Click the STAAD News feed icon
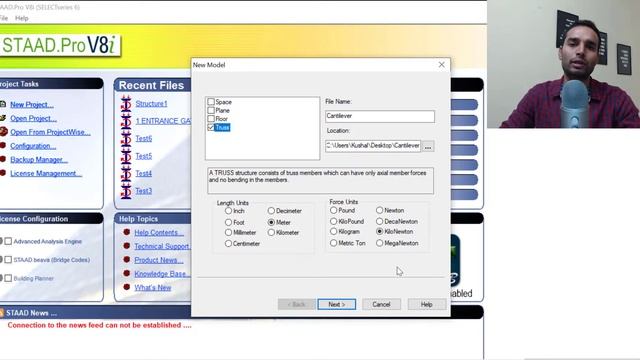This screenshot has width=640, height=360. tap(2, 313)
